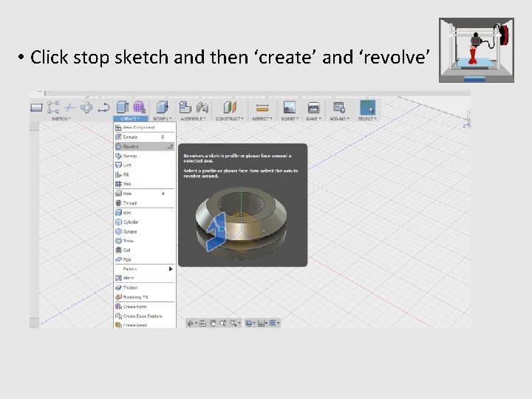Choose Sweep from Create menu
This screenshot has height=399, width=532.
click(145, 156)
